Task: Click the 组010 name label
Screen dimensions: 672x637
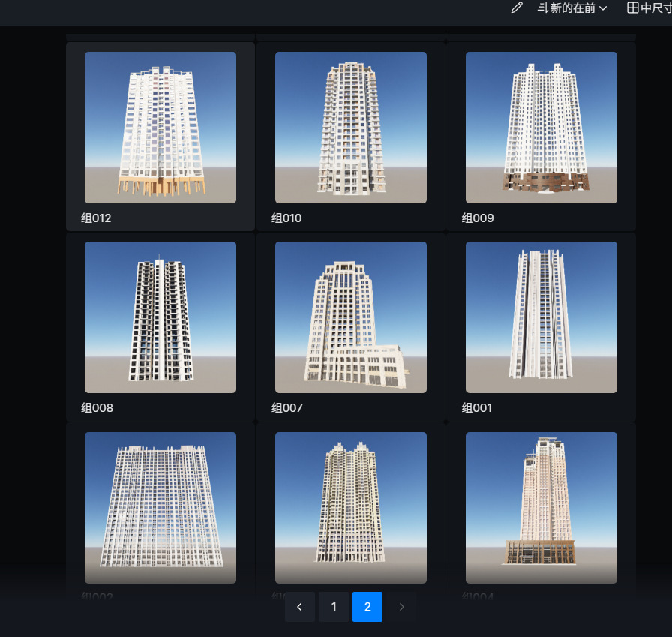Action: pos(286,218)
